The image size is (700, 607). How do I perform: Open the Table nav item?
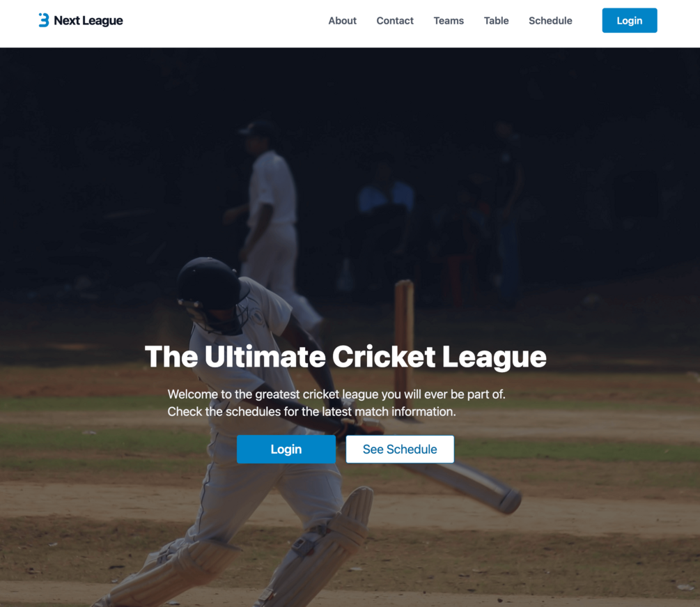pos(496,20)
